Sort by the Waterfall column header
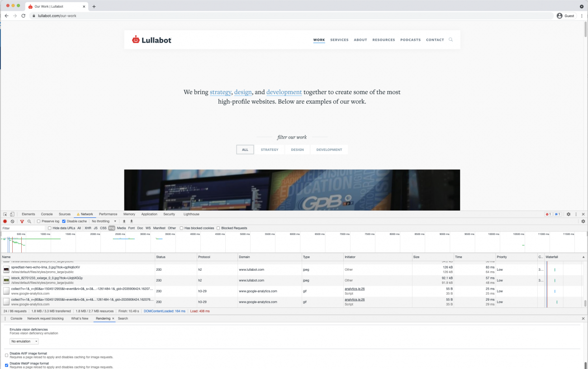Image resolution: width=588 pixels, height=369 pixels. click(565, 257)
